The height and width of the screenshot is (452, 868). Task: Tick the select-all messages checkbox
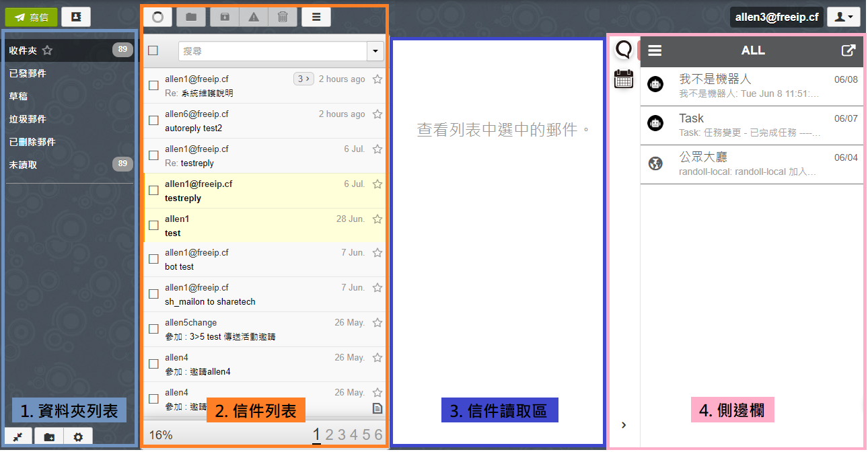point(153,50)
